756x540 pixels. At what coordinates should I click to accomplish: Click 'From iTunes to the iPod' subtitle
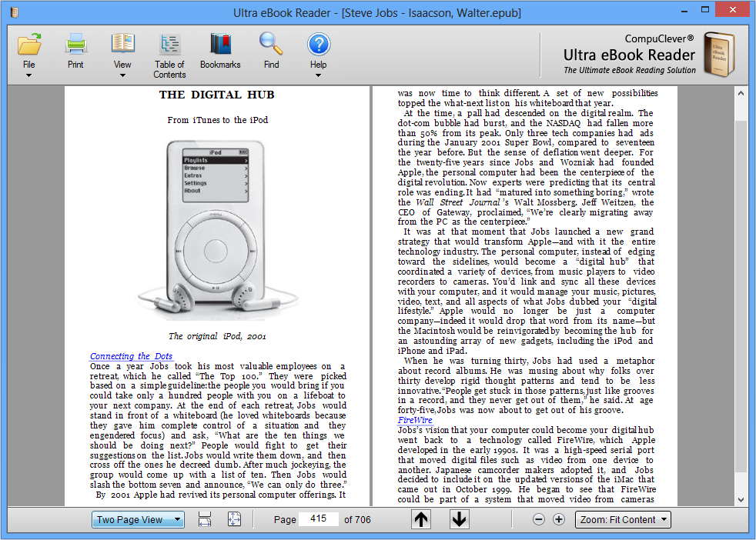[217, 120]
